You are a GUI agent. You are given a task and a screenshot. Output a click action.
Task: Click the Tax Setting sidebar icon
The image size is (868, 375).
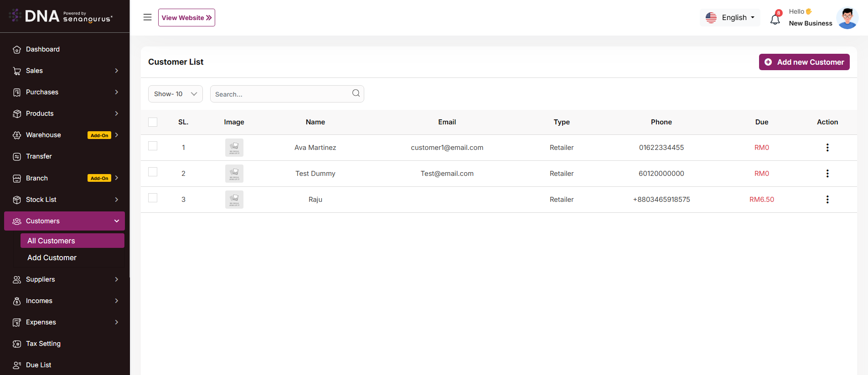click(x=17, y=344)
